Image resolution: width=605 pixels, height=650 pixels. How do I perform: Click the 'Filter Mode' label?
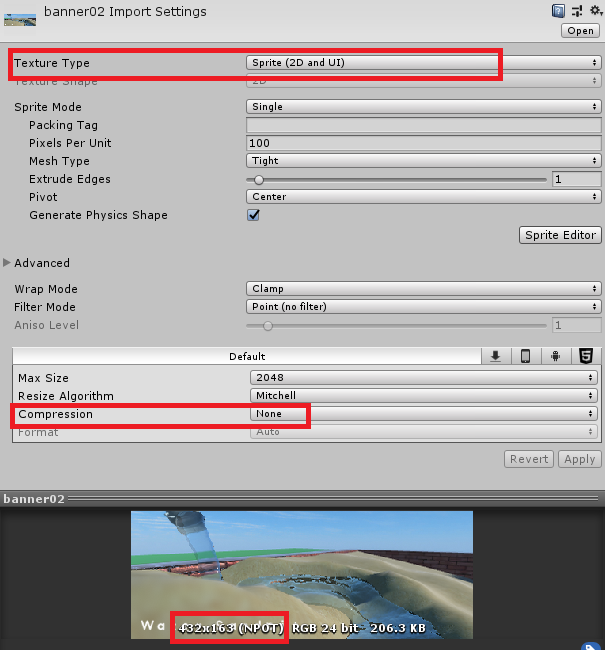point(45,307)
